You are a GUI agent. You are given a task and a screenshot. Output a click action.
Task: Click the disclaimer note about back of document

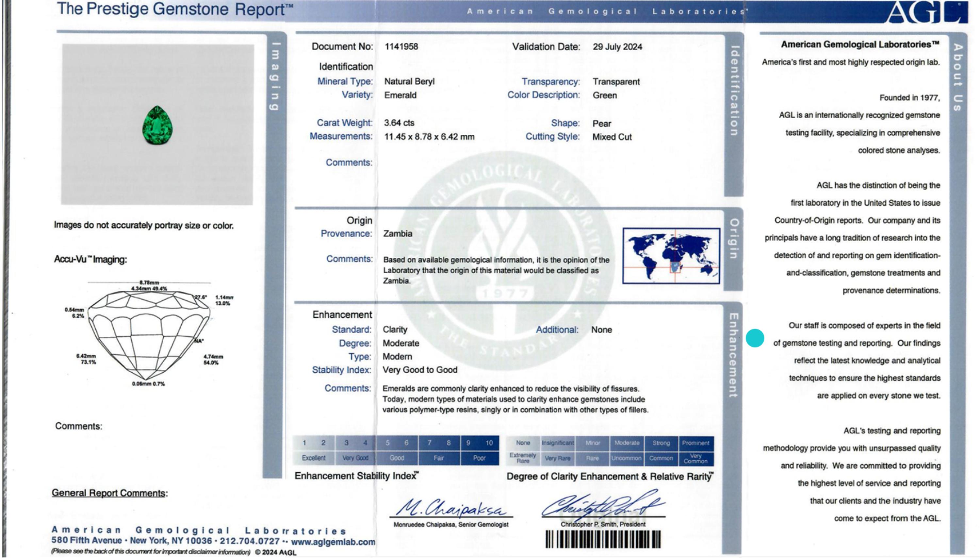point(151,551)
